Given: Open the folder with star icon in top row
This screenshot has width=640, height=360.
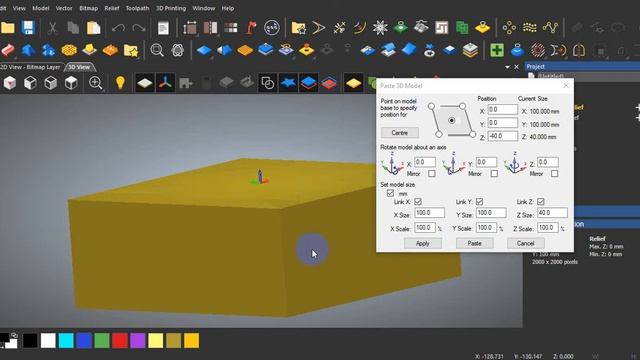Looking at the screenshot, I should click(x=298, y=28).
